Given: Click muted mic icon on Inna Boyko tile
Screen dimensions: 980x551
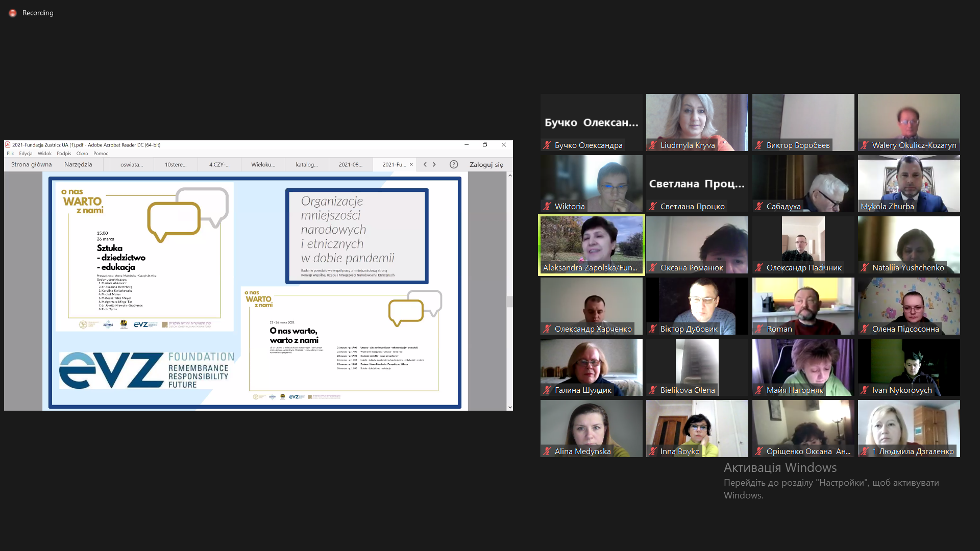Looking at the screenshot, I should tap(653, 452).
